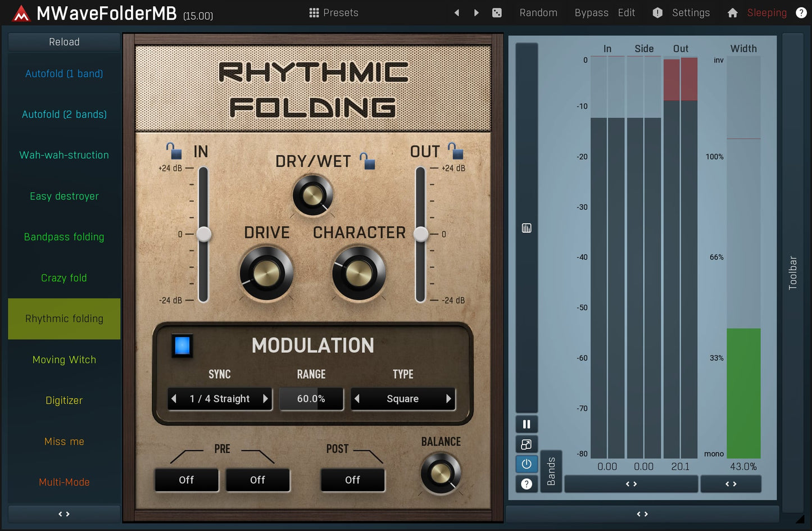Expand the vertical Toolbar panel
Image resolution: width=812 pixels, height=531 pixels.
click(x=792, y=273)
